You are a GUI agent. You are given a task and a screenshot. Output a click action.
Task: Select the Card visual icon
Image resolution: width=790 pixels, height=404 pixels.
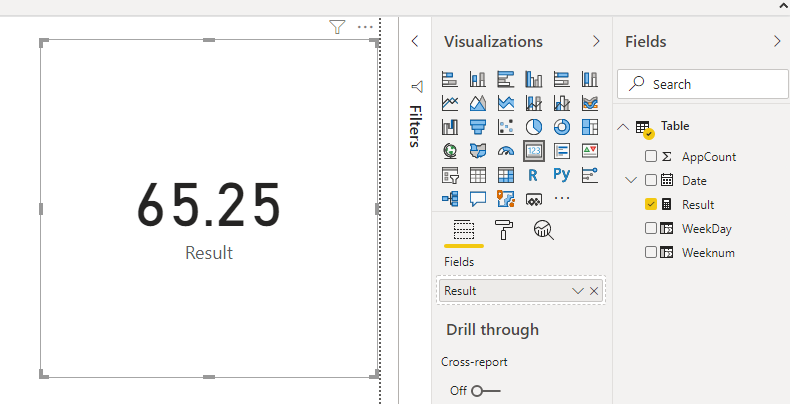coord(534,151)
